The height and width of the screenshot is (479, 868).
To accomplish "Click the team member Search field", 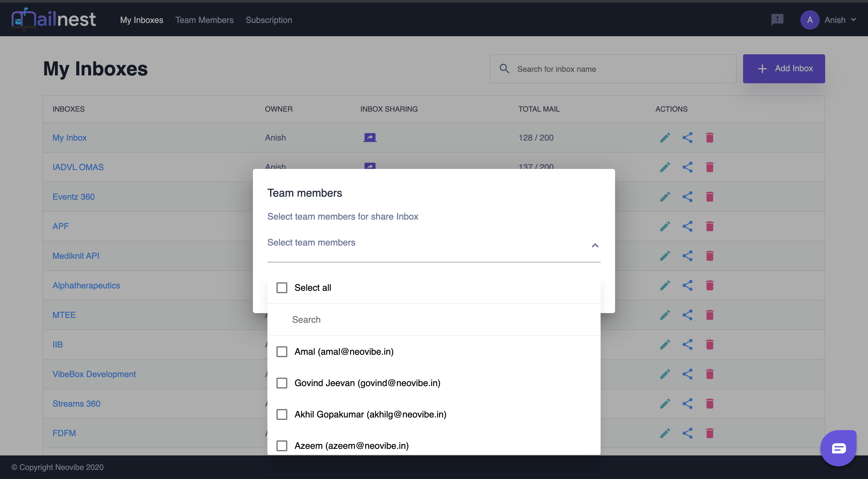I will tap(433, 320).
